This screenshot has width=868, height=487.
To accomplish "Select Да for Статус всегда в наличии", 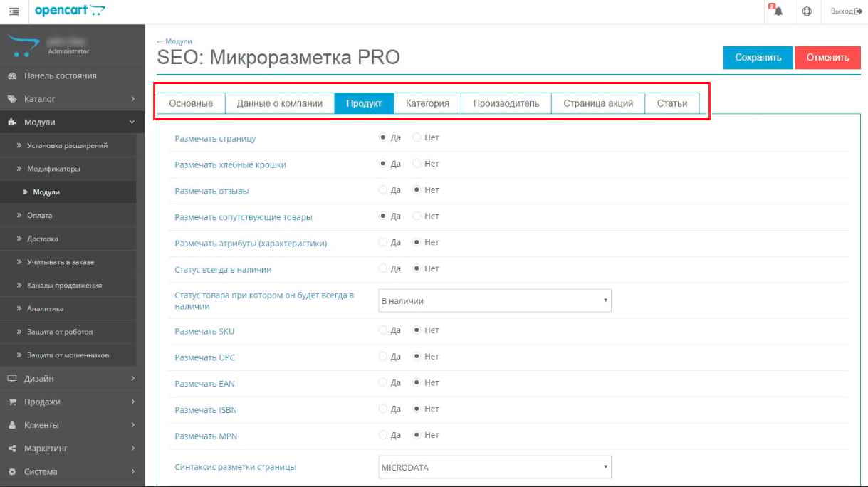I will coord(383,268).
